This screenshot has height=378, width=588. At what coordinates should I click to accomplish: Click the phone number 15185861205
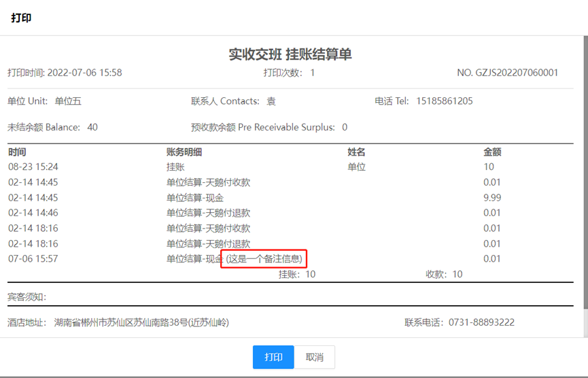pyautogui.click(x=445, y=101)
